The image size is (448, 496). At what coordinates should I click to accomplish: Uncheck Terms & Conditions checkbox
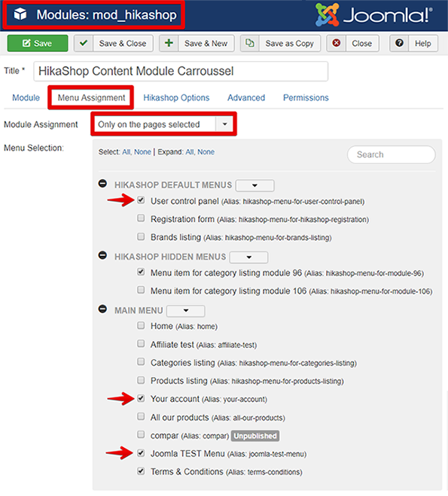(x=141, y=471)
